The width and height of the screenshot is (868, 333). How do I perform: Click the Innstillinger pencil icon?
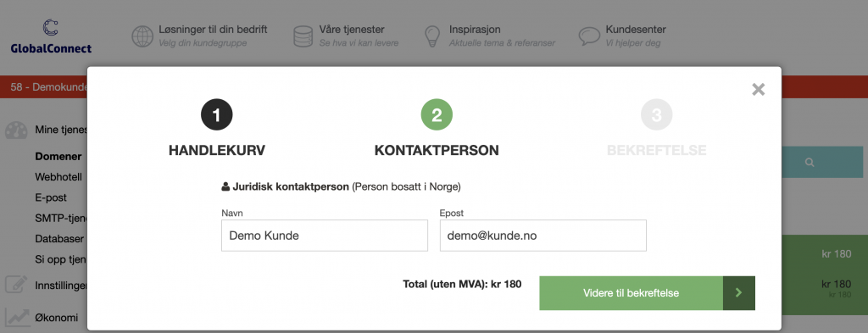pos(16,285)
